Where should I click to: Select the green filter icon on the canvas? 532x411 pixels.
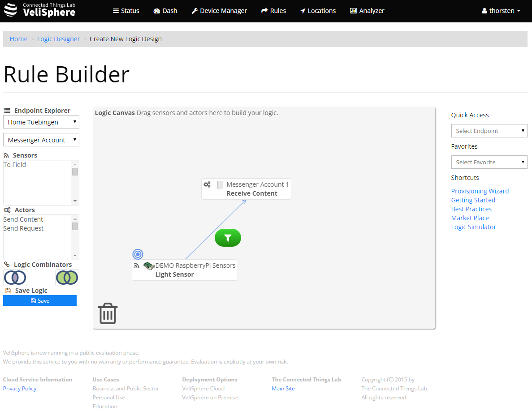tap(228, 238)
